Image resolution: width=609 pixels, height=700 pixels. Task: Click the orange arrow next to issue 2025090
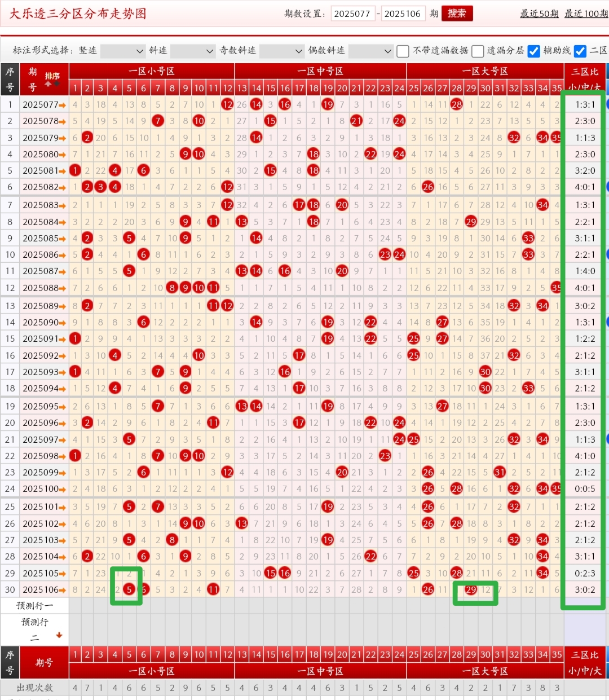62,323
